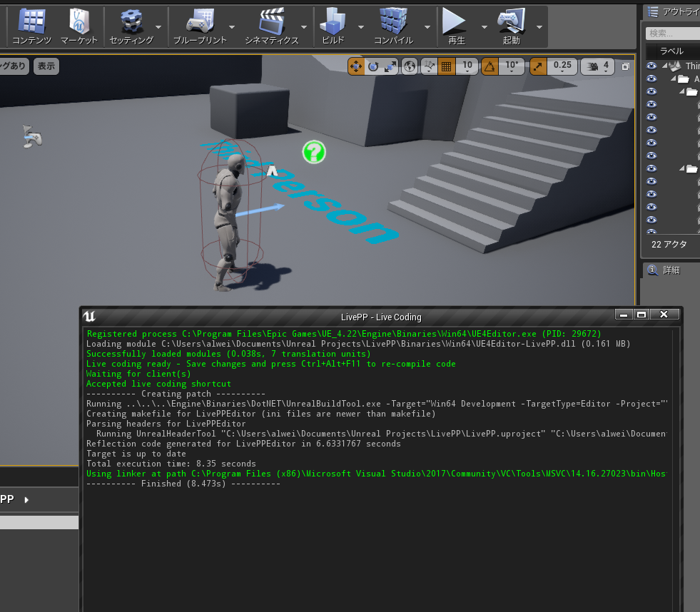Select the rotate mode tool
This screenshot has width=700, height=612.
tap(372, 66)
